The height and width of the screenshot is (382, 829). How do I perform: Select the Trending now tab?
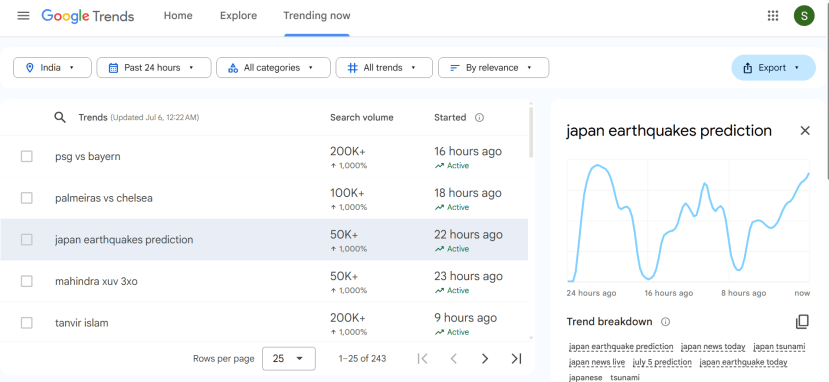coord(317,16)
